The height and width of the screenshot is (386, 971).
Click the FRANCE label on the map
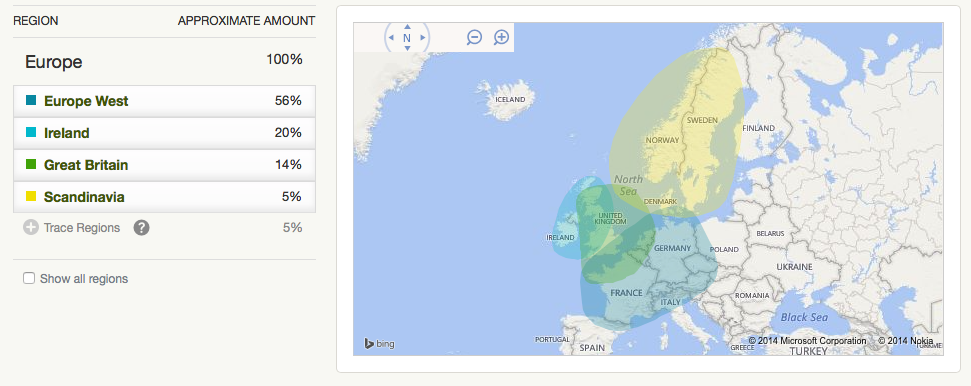pyautogui.click(x=626, y=293)
